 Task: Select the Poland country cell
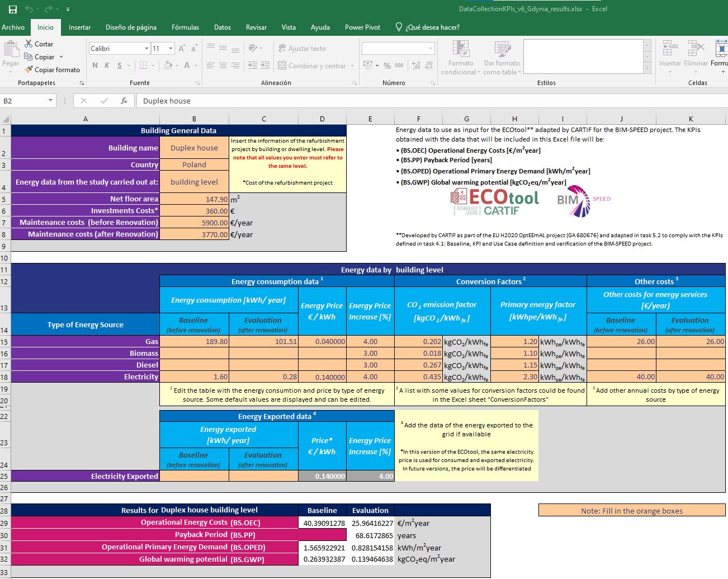click(194, 164)
